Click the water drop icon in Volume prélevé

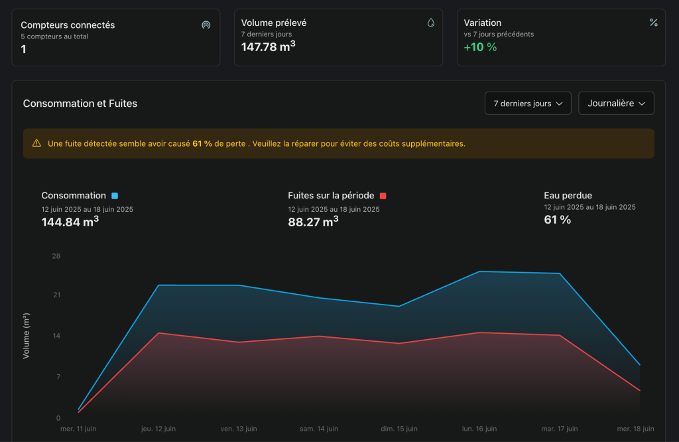(431, 22)
